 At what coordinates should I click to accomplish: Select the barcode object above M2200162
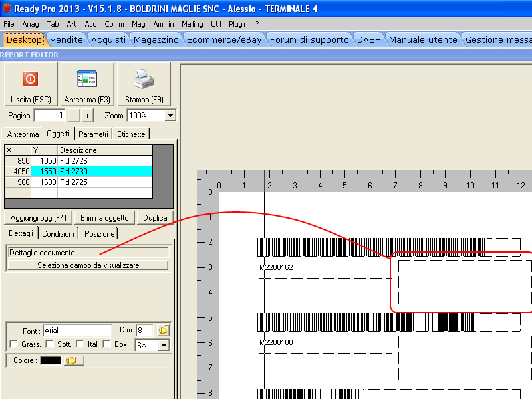tap(388, 247)
